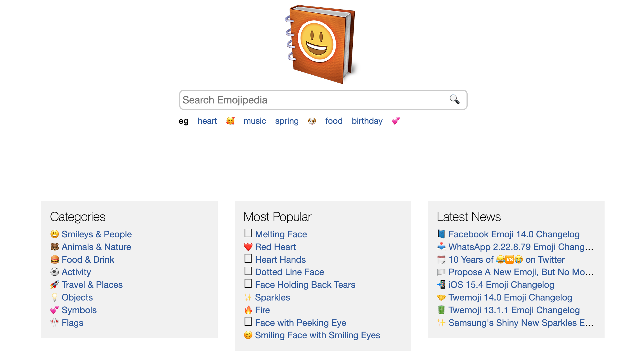This screenshot has width=644, height=358.
Task: Read WhatsApp 2.22.8.79 Emoji Changelog article
Action: click(x=521, y=247)
